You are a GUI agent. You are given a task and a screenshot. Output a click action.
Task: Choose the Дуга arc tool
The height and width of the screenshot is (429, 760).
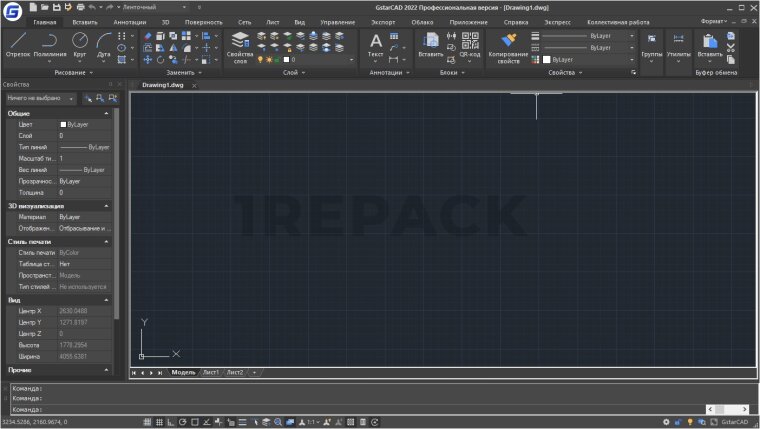[x=104, y=44]
